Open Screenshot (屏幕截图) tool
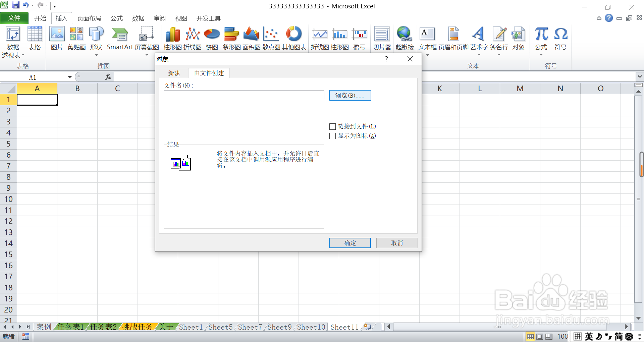The height and width of the screenshot is (342, 644). [x=147, y=41]
